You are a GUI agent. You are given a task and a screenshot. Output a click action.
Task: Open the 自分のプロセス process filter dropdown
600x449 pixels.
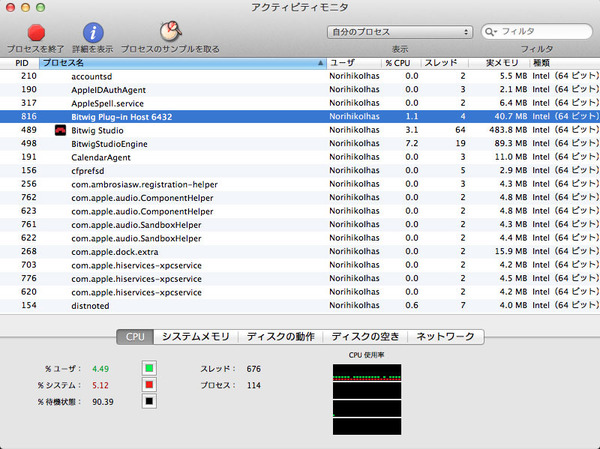(400, 32)
